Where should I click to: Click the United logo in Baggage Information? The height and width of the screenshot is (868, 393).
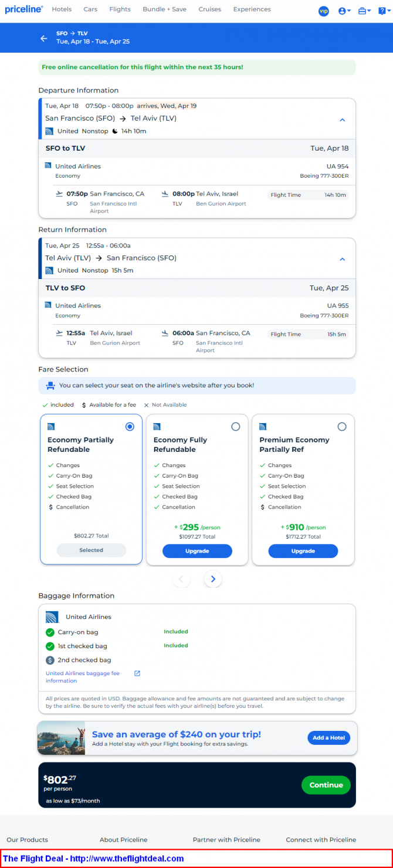tap(52, 617)
